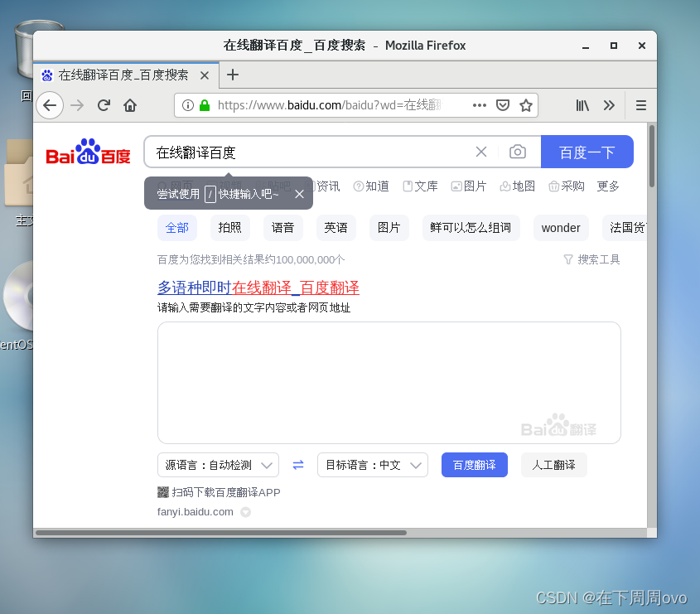700x614 pixels.
Task: Show more toolbar tools chevron
Action: (609, 105)
